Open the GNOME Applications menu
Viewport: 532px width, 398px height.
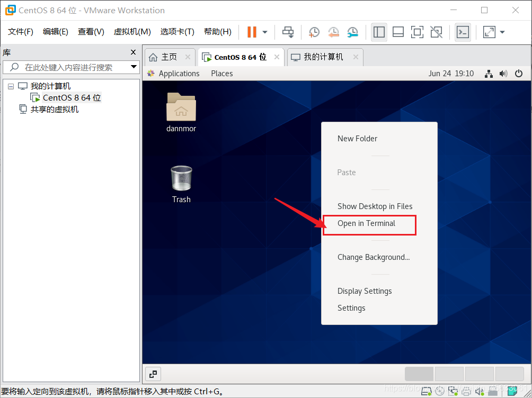coord(179,74)
